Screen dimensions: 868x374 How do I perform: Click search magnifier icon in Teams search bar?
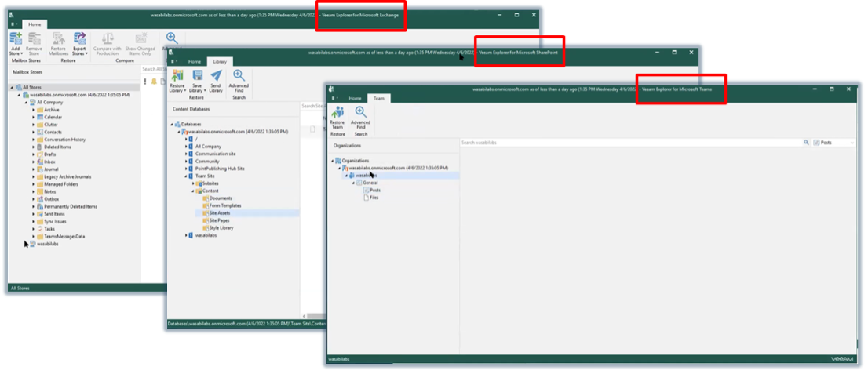point(806,143)
